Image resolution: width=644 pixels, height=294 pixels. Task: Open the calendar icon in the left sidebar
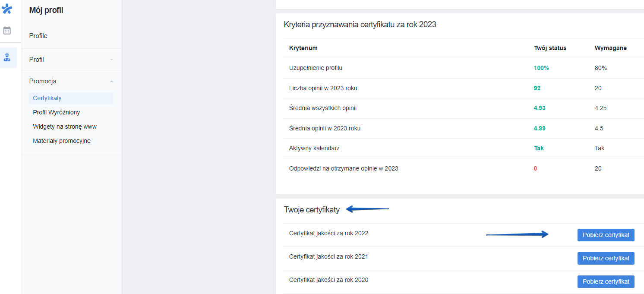point(7,30)
